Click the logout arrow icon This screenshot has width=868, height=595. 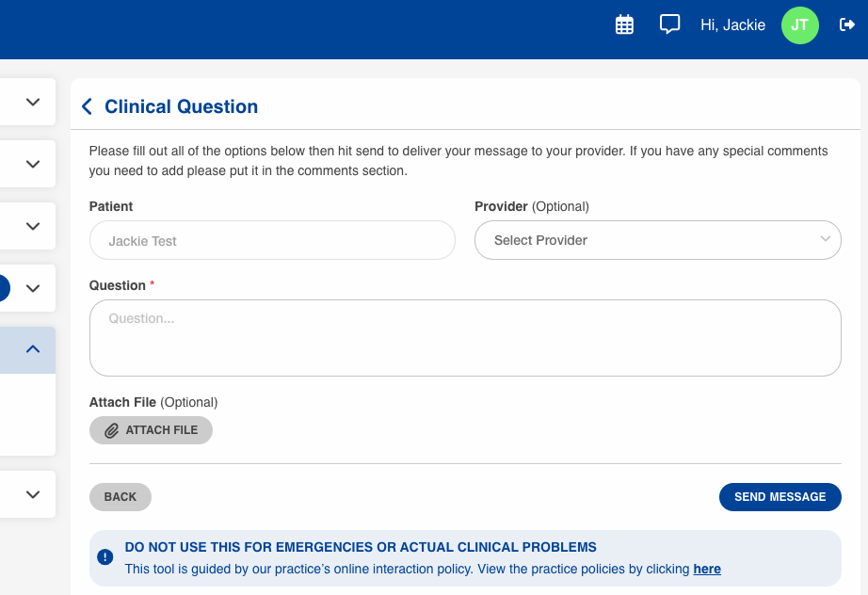846,25
